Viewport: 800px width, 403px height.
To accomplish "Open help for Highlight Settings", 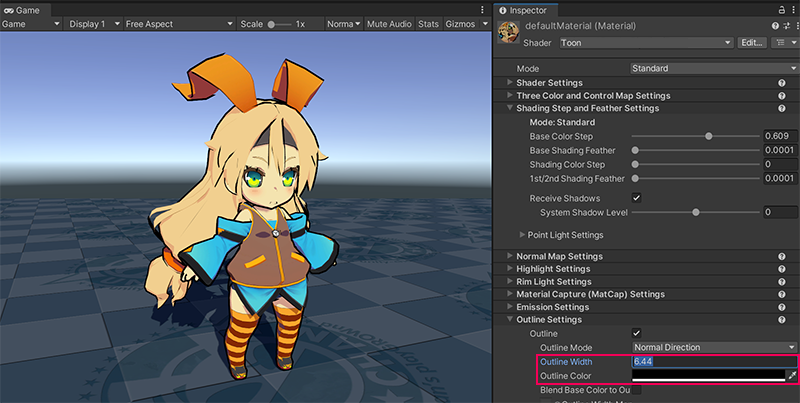I will (x=781, y=269).
